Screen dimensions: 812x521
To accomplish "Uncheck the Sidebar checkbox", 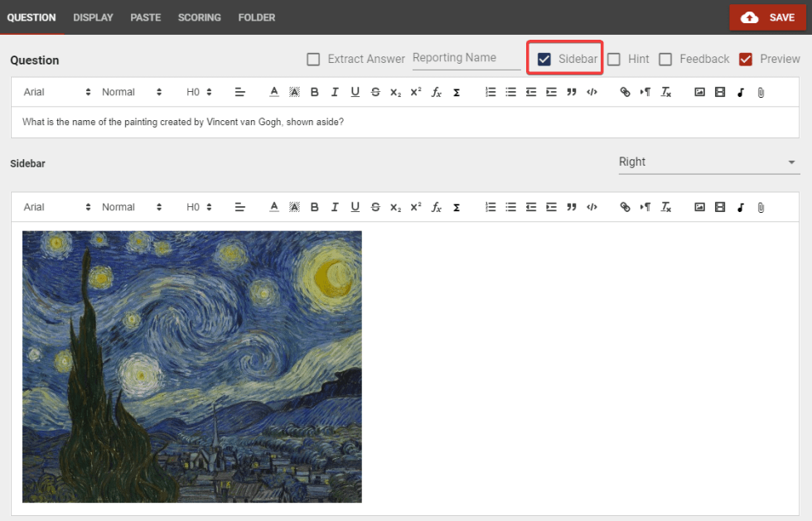I will point(544,59).
